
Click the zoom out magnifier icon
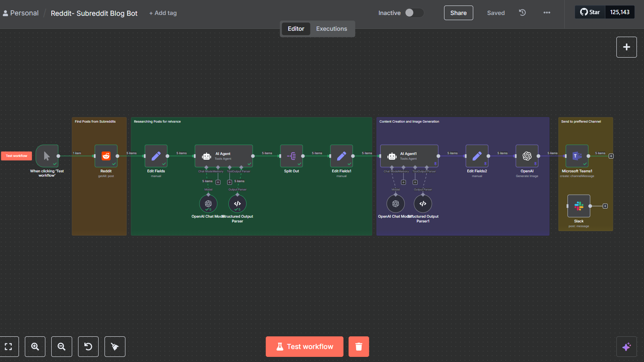pyautogui.click(x=62, y=347)
